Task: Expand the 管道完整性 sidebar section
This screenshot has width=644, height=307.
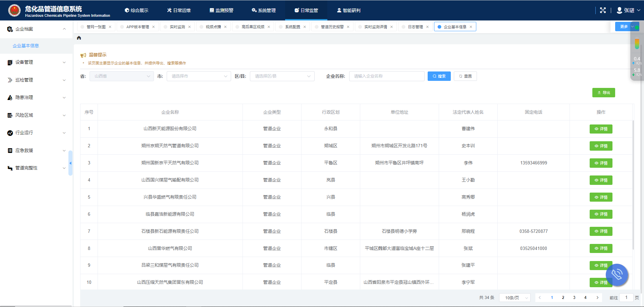Action: point(36,168)
